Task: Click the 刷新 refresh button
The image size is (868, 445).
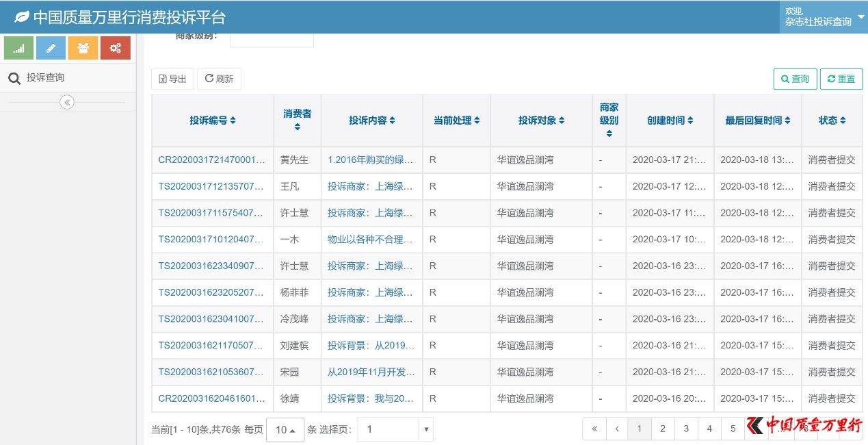Action: pyautogui.click(x=219, y=79)
